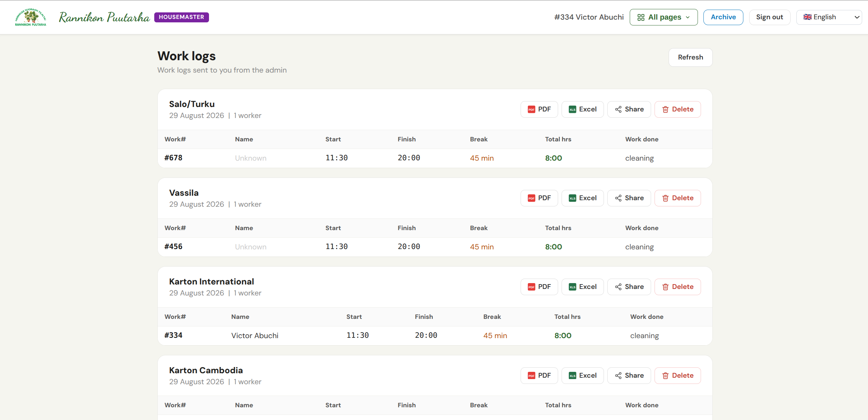Click the Rannikon Puutarha logo image
The height and width of the screenshot is (420, 868).
coord(31,17)
